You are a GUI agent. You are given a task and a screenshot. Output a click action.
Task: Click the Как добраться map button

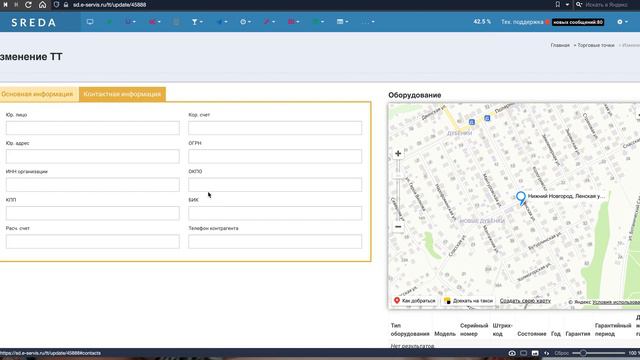[415, 301]
